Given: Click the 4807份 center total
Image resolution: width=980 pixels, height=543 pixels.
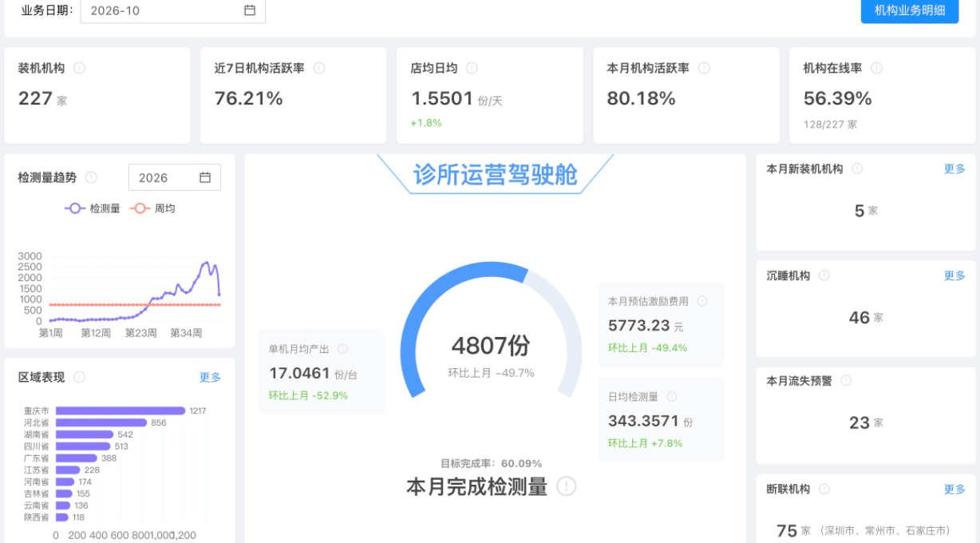Looking at the screenshot, I should 491,346.
